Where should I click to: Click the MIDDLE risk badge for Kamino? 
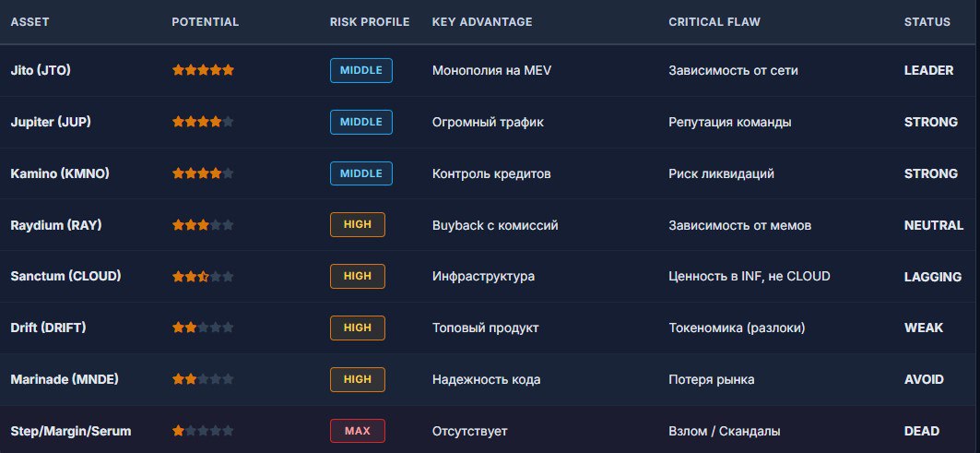[x=361, y=174]
